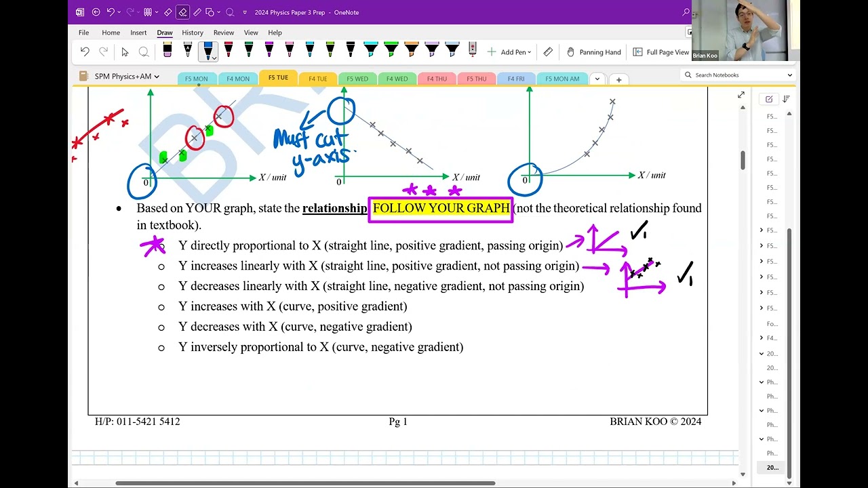Select the text pen marked with A

(188, 50)
